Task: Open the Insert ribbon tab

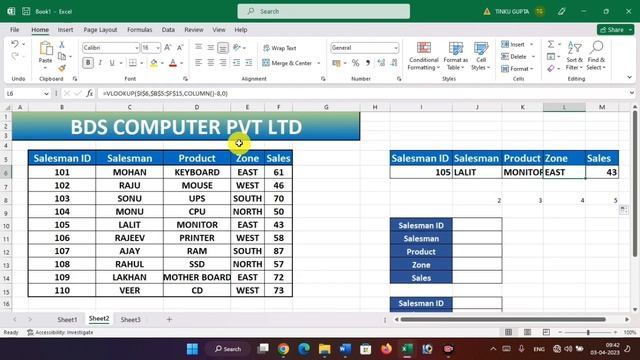Action: 65,30
